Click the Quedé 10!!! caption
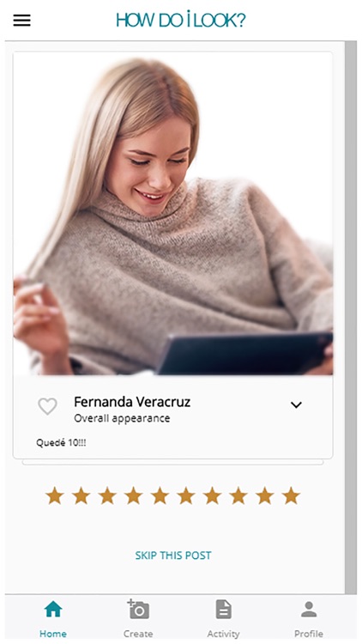The image size is (362, 644). tap(61, 443)
